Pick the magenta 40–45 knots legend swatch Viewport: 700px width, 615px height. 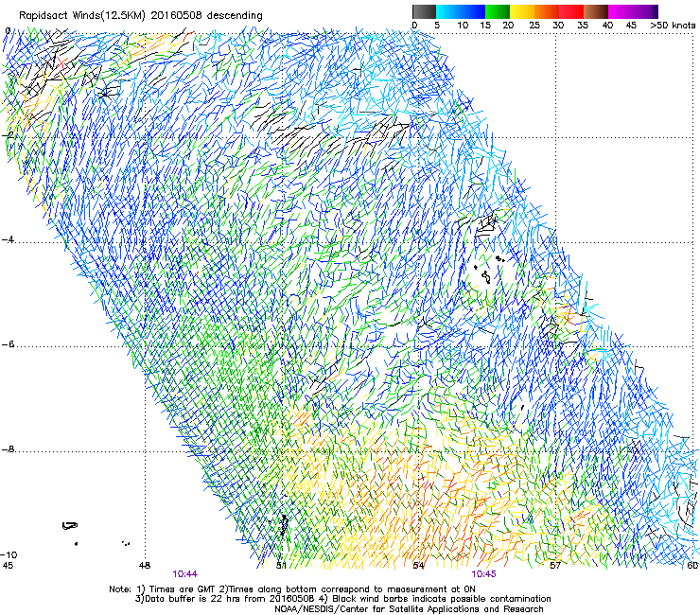(x=621, y=11)
